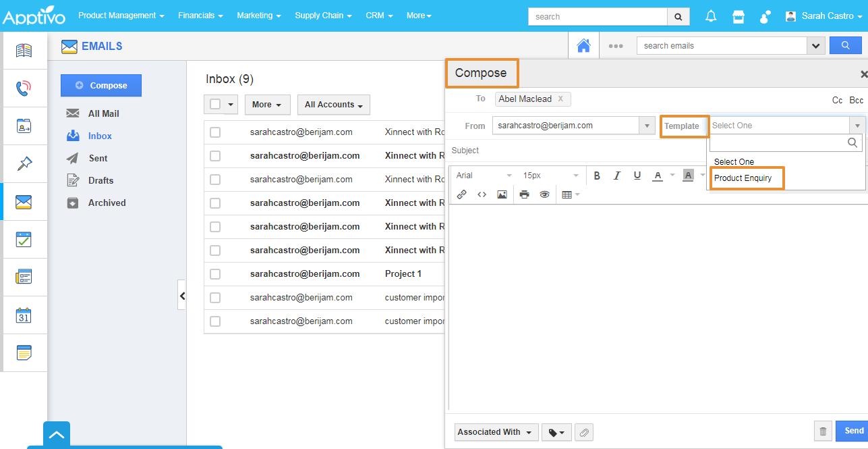Expand the Associated With dropdown

tap(495, 432)
